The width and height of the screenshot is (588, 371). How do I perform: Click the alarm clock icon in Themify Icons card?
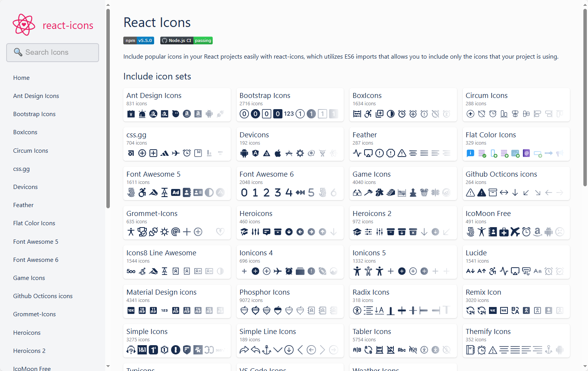482,350
